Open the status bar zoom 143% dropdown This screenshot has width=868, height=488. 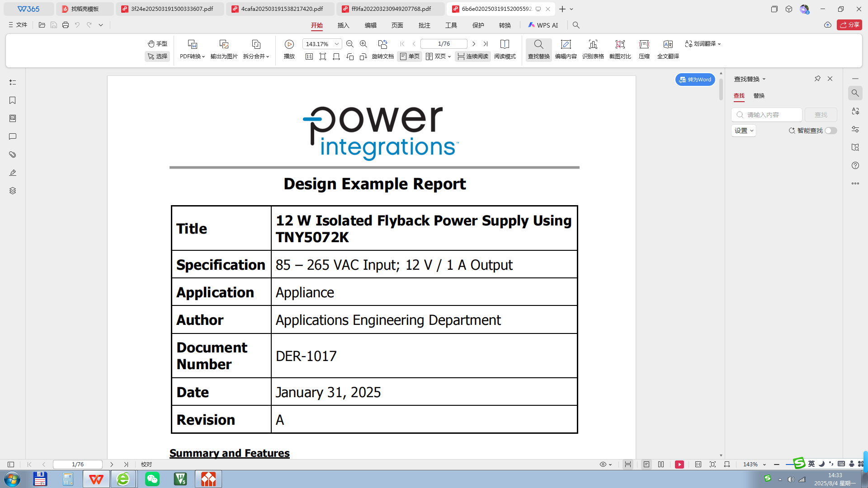click(x=764, y=465)
